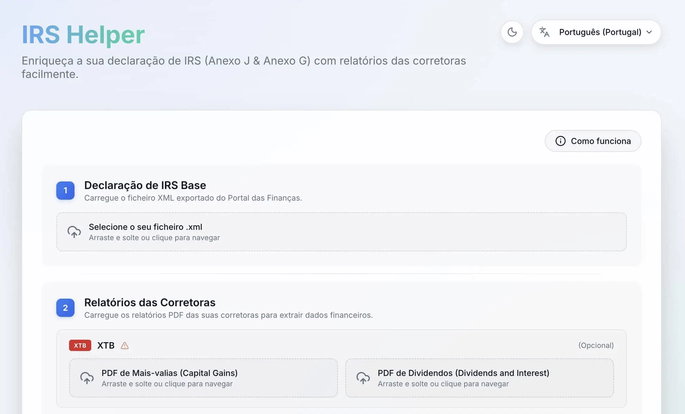This screenshot has width=685, height=414.
Task: Click the upload icon for the .xml file
Action: coord(74,232)
